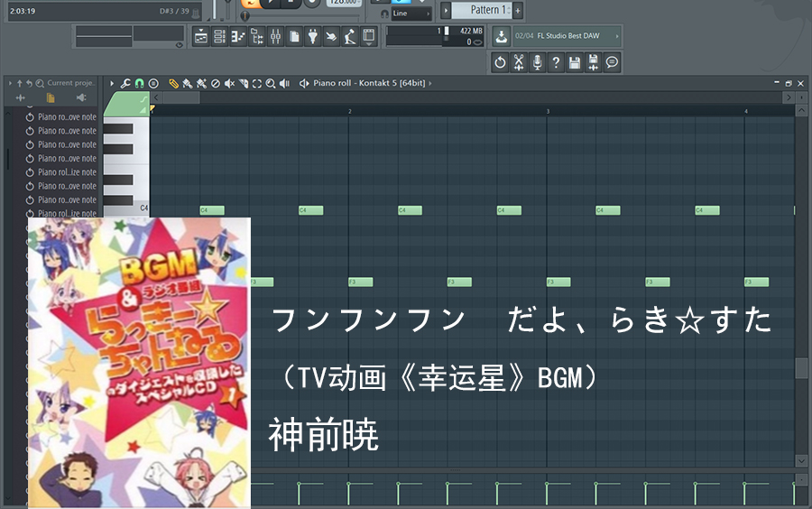This screenshot has width=812, height=509.
Task: Open Piano roll tools wrench menu
Action: tap(125, 83)
